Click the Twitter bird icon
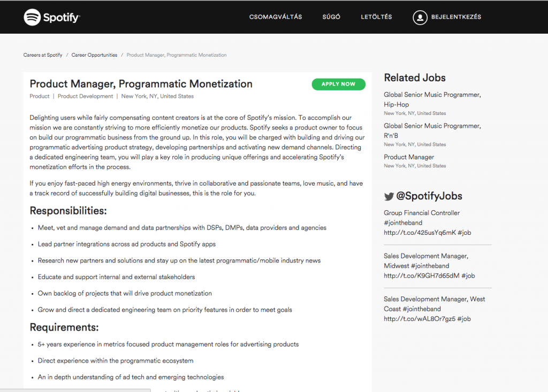This screenshot has width=548, height=392. pyautogui.click(x=389, y=196)
